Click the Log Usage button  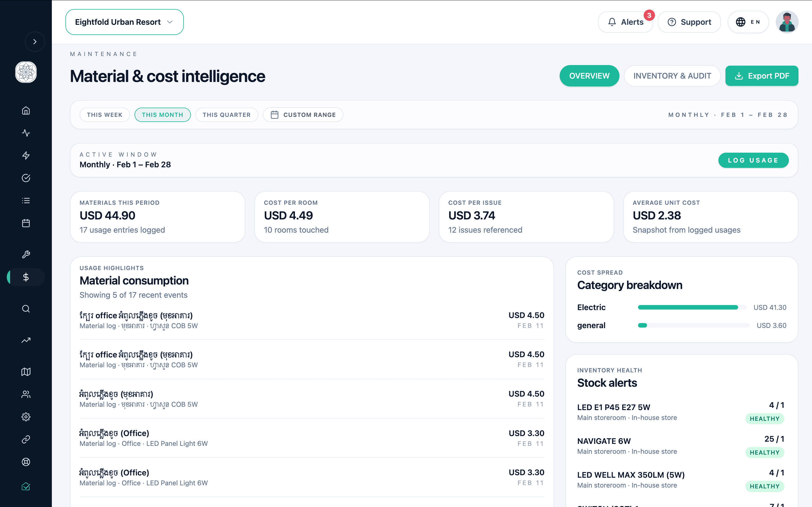click(753, 160)
